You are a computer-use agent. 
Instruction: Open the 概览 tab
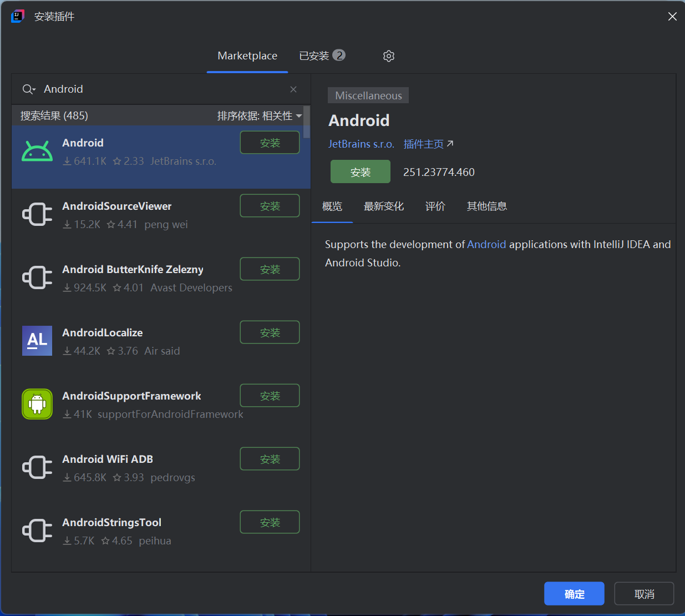[x=332, y=206]
